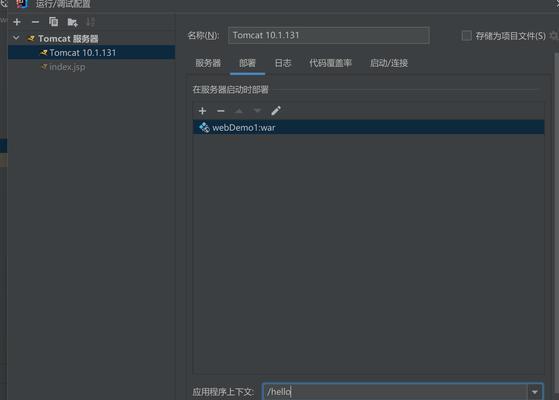Enable the 存储为项目文件 checkbox

tap(466, 36)
